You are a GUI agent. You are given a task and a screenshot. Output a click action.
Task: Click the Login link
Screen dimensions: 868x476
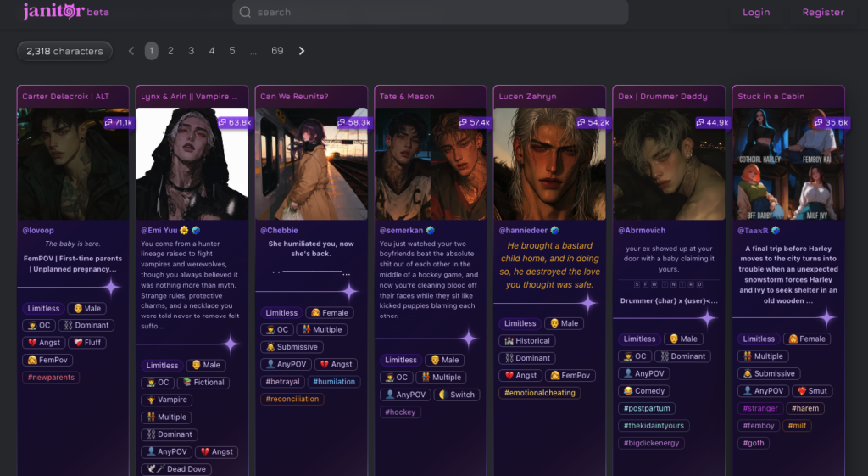tap(756, 13)
